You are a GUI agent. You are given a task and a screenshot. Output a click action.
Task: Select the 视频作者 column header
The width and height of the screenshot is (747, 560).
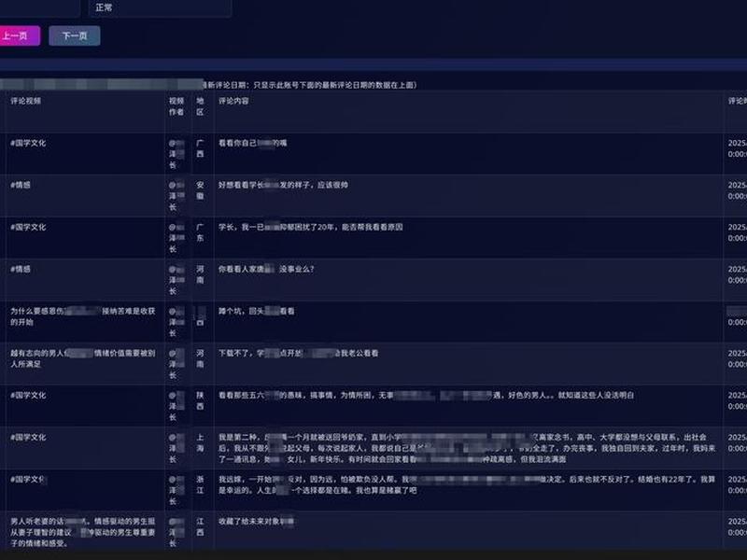click(176, 106)
